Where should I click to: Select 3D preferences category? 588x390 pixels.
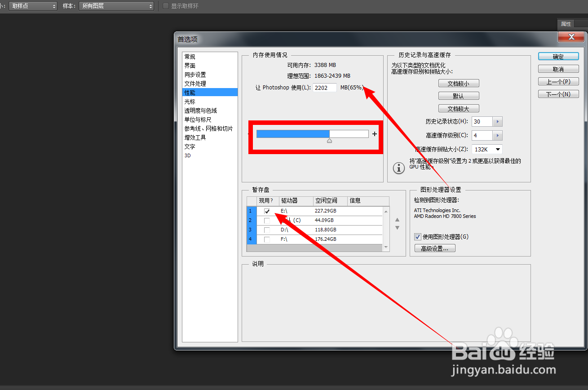coord(210,155)
